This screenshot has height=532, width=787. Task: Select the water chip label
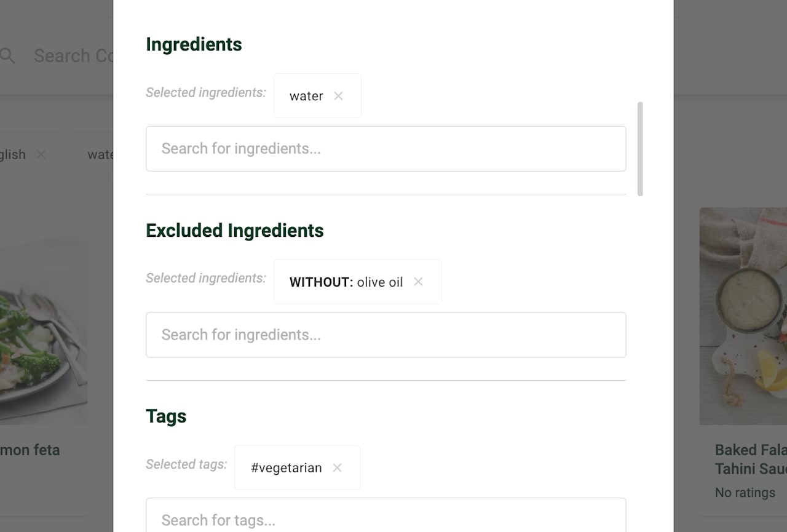306,96
